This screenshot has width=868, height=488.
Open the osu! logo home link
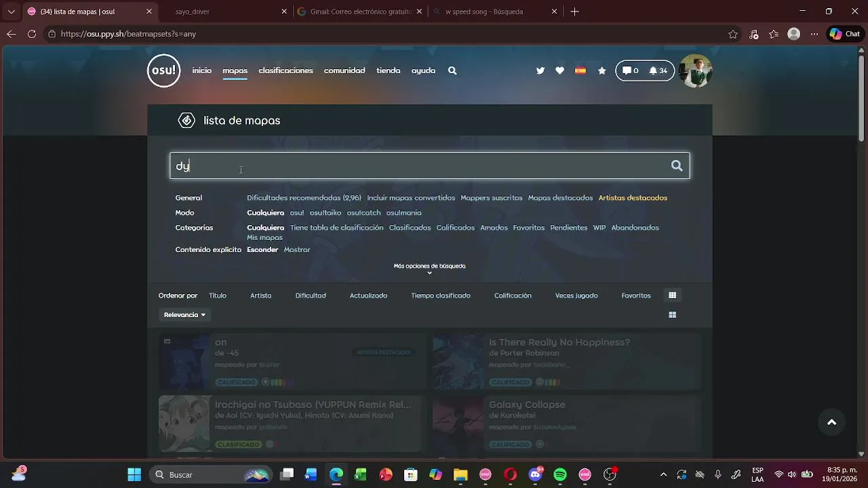click(164, 70)
